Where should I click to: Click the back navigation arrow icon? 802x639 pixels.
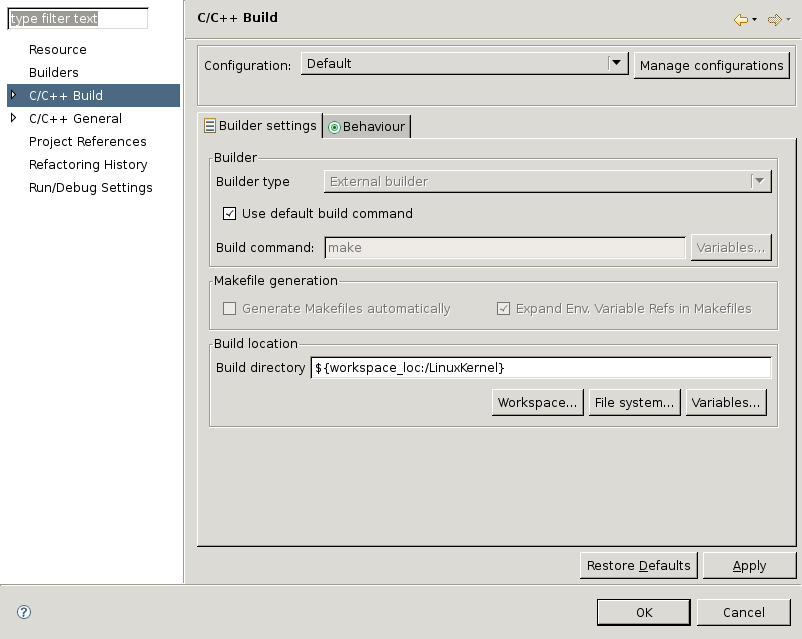[x=740, y=20]
